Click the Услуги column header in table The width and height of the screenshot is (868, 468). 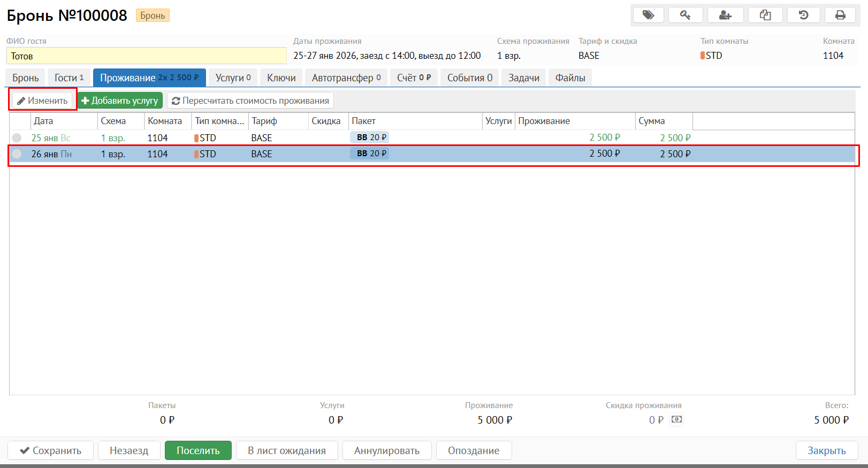pyautogui.click(x=499, y=121)
